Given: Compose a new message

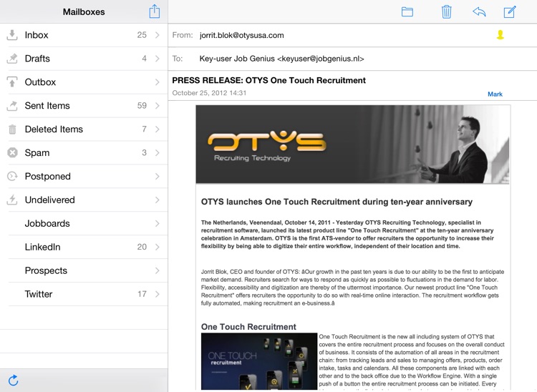Looking at the screenshot, I should point(510,11).
